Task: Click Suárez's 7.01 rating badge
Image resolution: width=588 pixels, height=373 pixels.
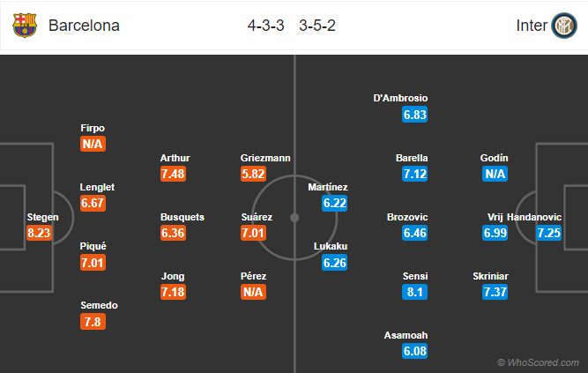Action: (255, 234)
